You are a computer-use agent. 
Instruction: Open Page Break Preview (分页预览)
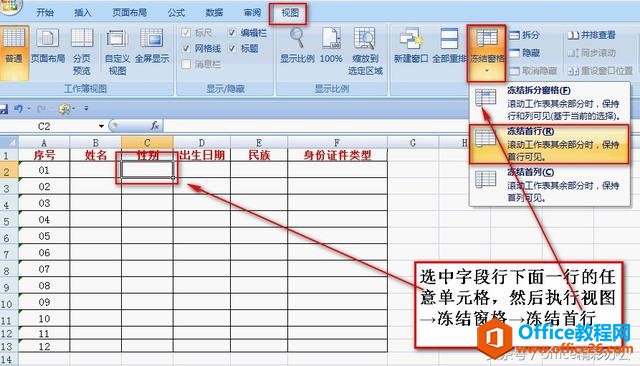coord(82,51)
